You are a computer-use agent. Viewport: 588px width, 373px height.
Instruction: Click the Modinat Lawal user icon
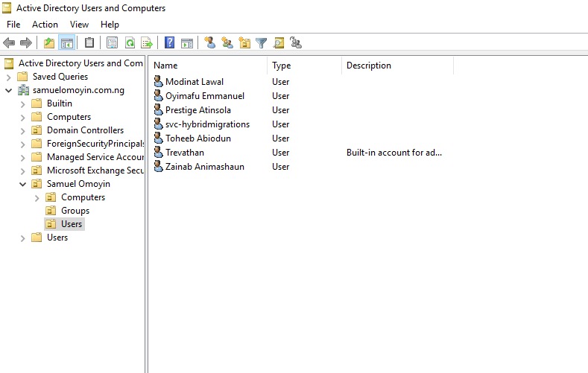click(x=158, y=81)
